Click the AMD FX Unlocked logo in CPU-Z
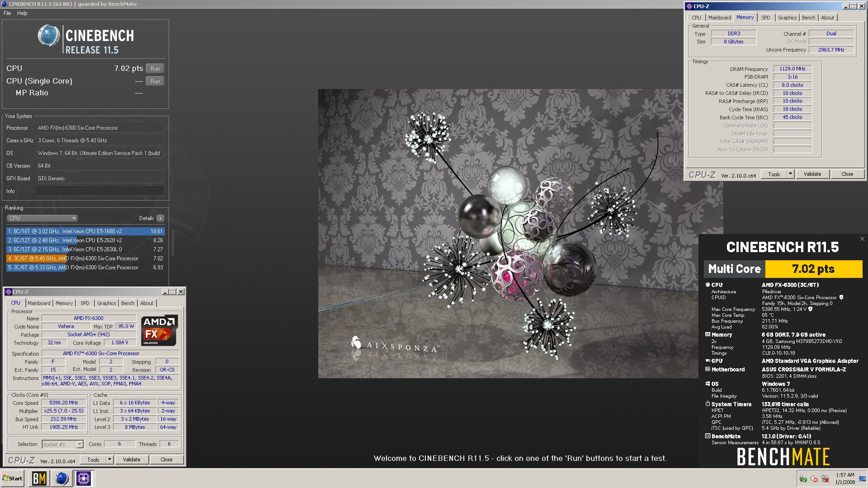The width and height of the screenshot is (868, 488). coord(159,330)
